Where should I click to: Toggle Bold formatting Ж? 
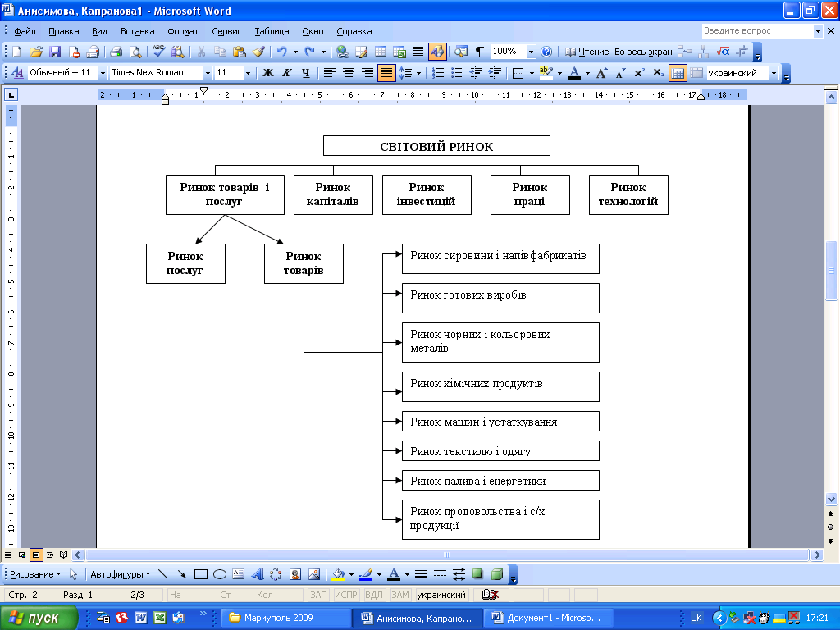tap(268, 73)
